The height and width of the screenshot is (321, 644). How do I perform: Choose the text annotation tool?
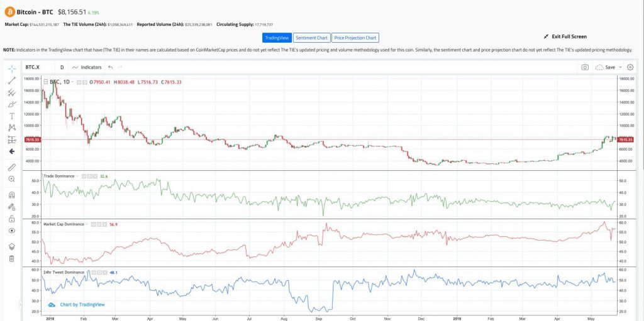point(11,116)
